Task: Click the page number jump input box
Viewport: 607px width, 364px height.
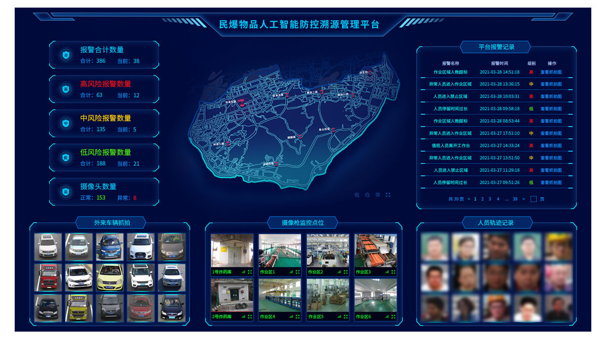Action: coord(533,199)
